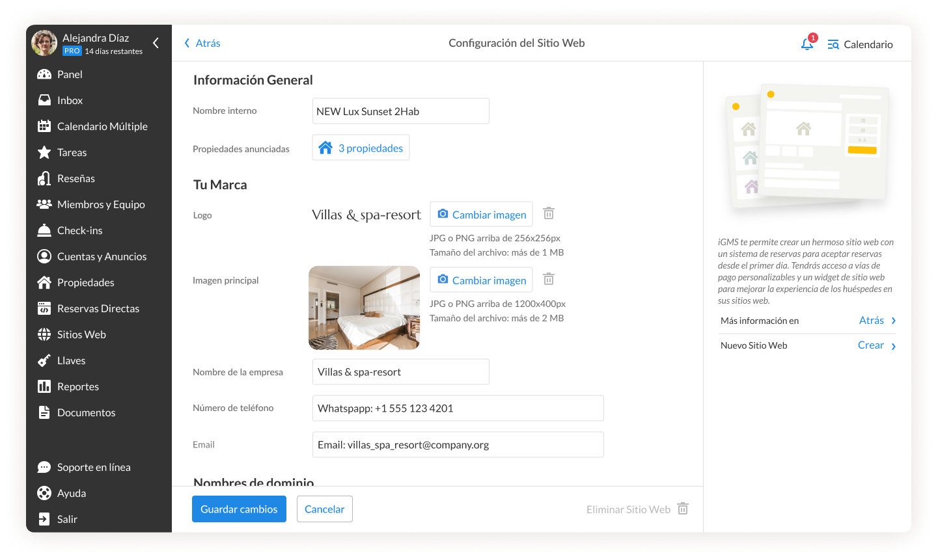Image resolution: width=938 pixels, height=560 pixels.
Task: Click the Cancelar button
Action: click(325, 509)
